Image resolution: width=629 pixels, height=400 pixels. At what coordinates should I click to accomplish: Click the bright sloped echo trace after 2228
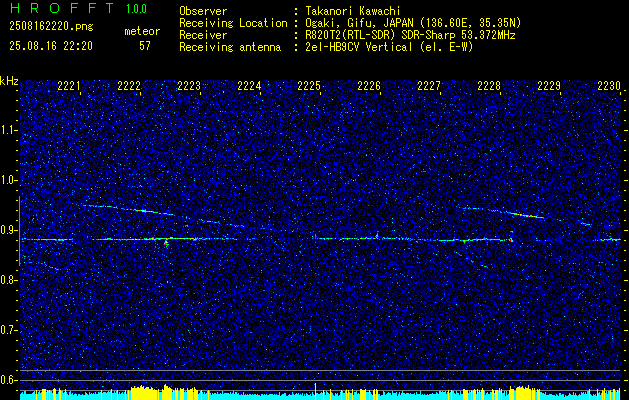point(528,215)
